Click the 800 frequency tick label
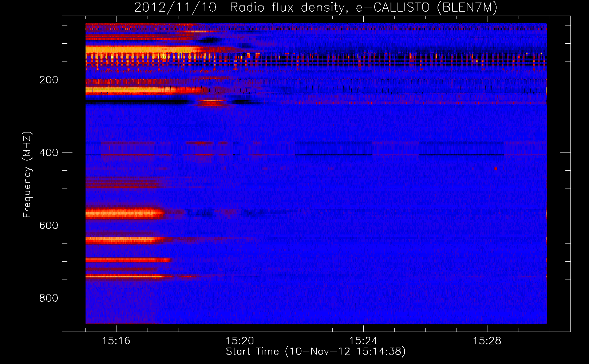This screenshot has width=589, height=364. [x=49, y=298]
